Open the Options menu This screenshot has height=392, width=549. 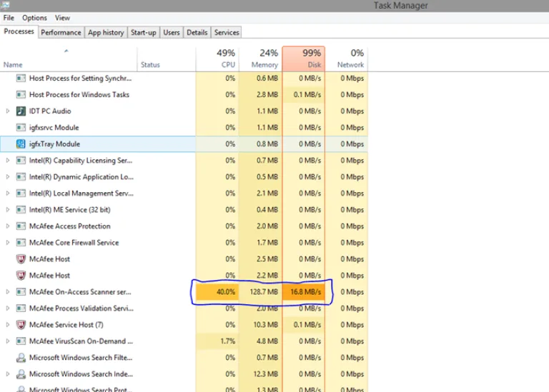coord(34,18)
